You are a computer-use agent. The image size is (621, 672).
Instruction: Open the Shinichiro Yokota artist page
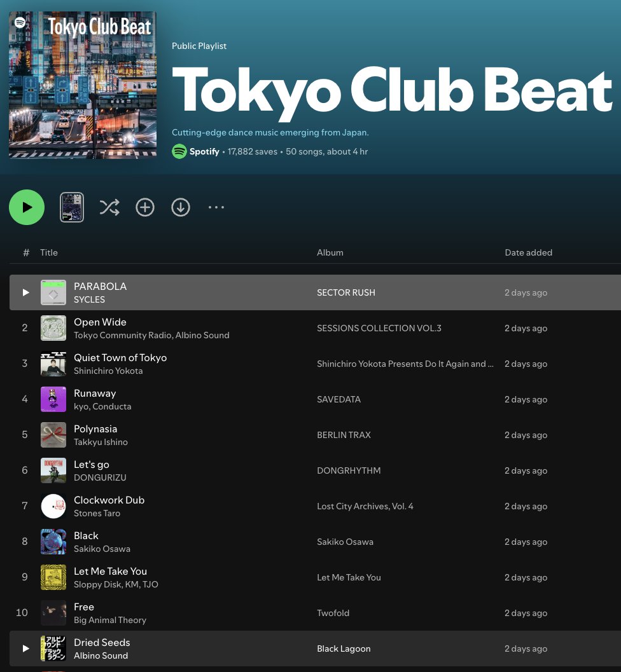pyautogui.click(x=108, y=371)
